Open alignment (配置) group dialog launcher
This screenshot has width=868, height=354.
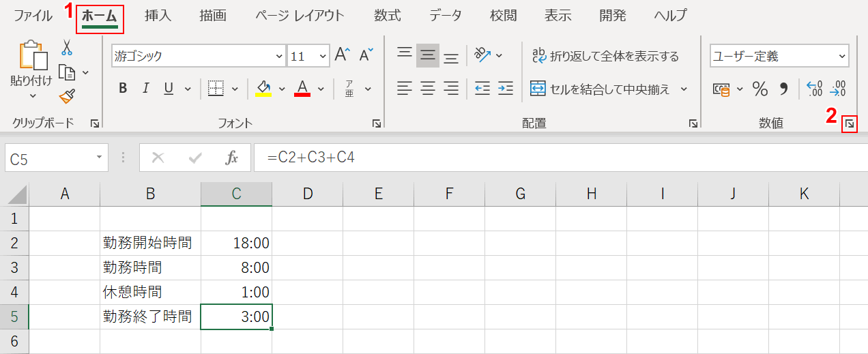[693, 123]
